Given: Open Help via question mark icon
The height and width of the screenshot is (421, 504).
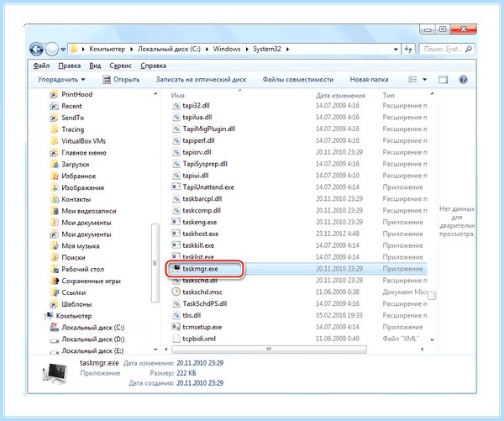Looking at the screenshot, I should (463, 80).
